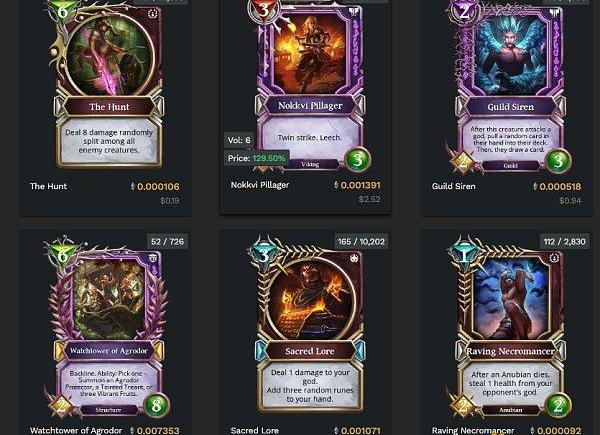Click the 165 / 10,202 count badge
600x435 pixels.
tap(361, 242)
